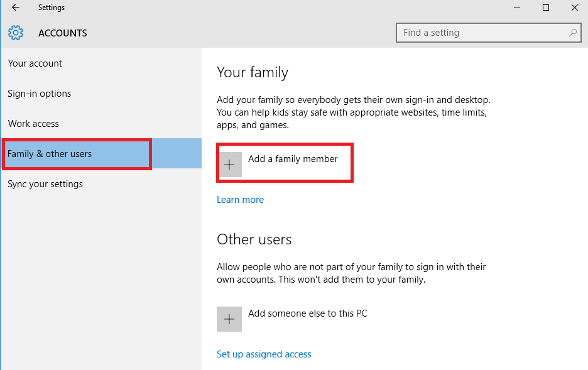Click the magnifier icon in search box
The width and height of the screenshot is (588, 370).
573,33
